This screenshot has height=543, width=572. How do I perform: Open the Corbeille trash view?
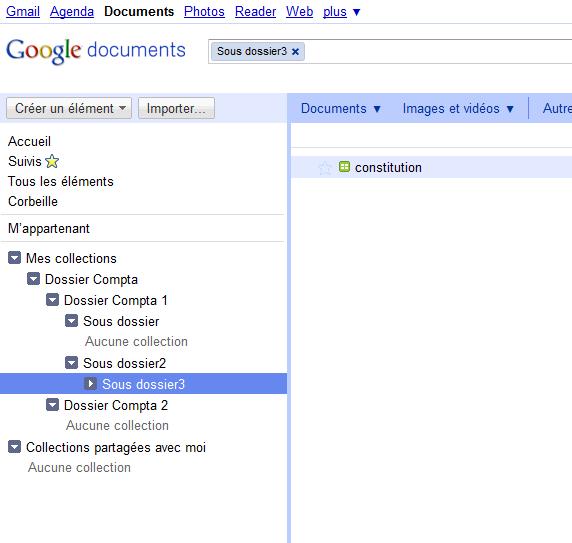pyautogui.click(x=33, y=201)
